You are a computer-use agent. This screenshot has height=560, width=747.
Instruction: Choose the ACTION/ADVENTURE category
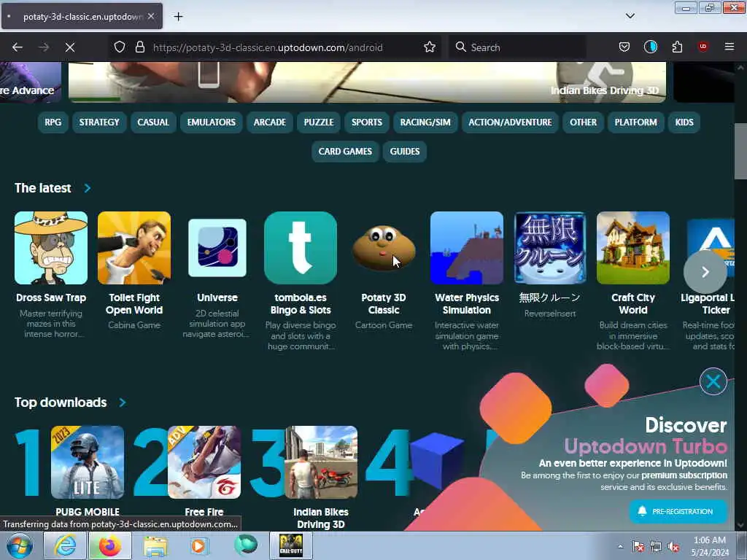[510, 122]
